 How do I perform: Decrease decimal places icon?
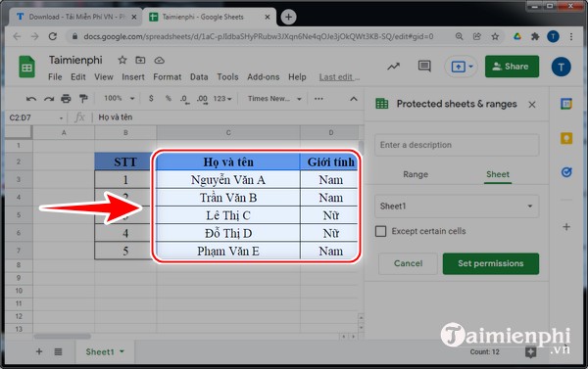pyautogui.click(x=184, y=99)
